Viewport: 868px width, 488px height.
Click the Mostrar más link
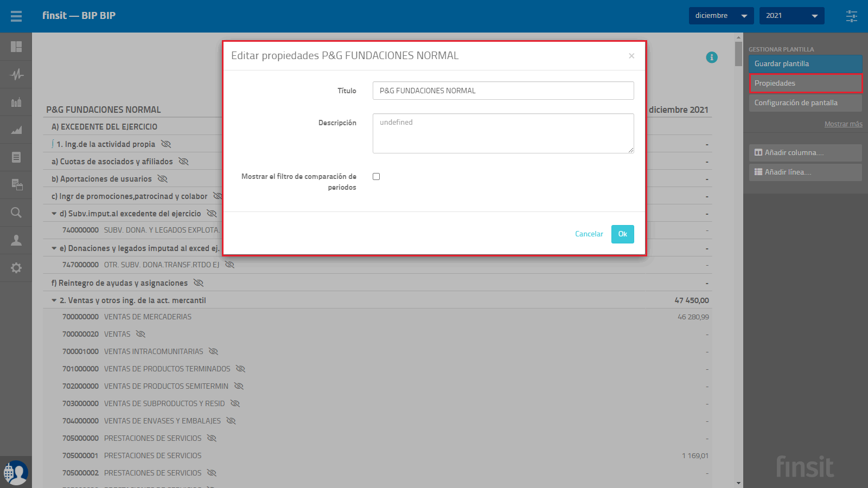[x=843, y=124]
